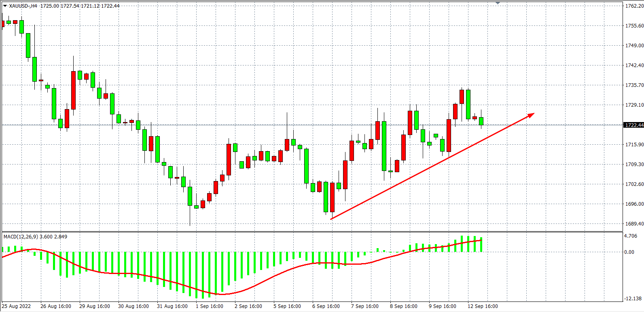Click the chart shift triangle marker at top
The width and height of the screenshot is (644, 312).
498,3
